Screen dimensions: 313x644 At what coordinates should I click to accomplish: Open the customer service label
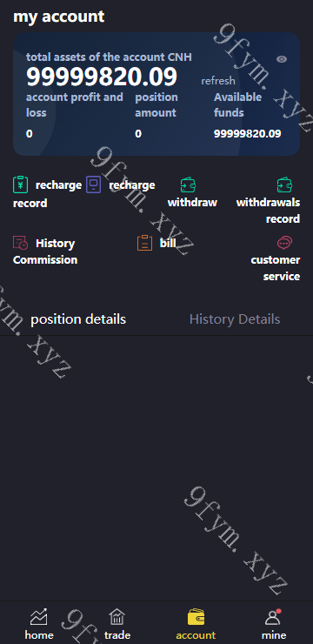point(276,268)
